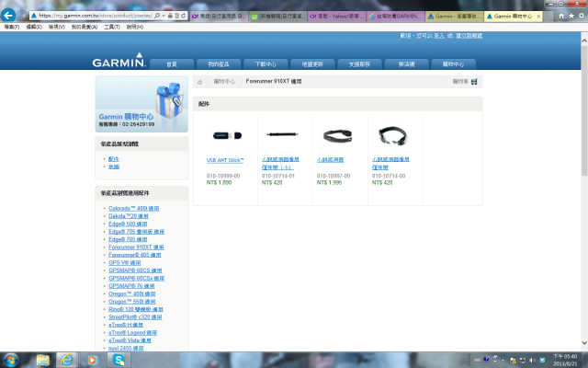The image size is (588, 368).
Task: Click the 配件 sidebar link
Action: [x=114, y=159]
